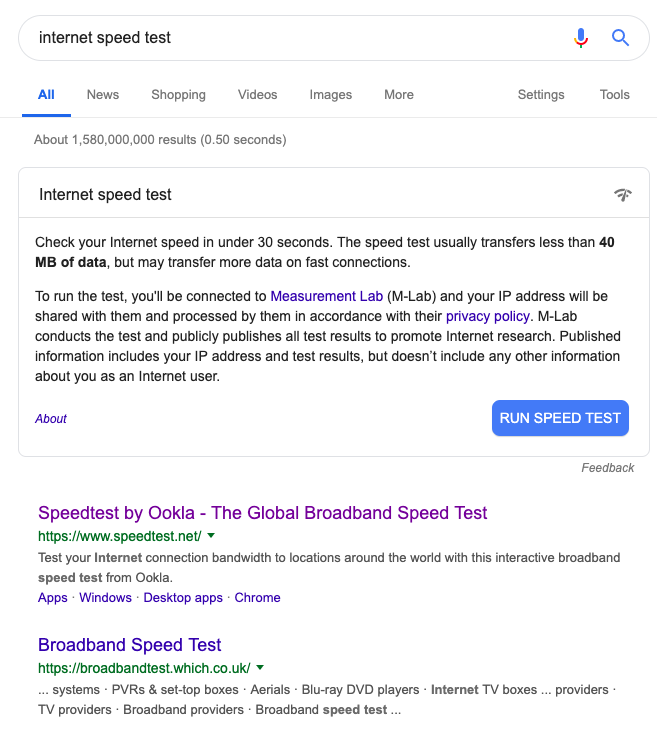Click the voice search microphone icon

tap(581, 38)
